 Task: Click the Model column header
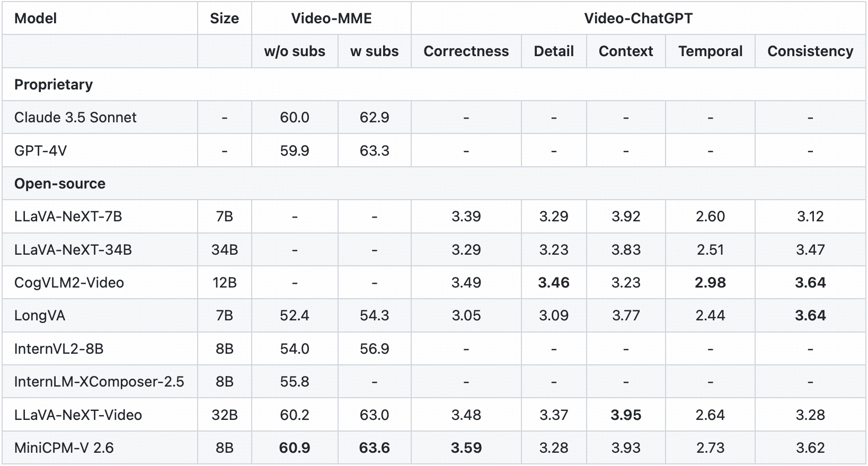(x=36, y=19)
